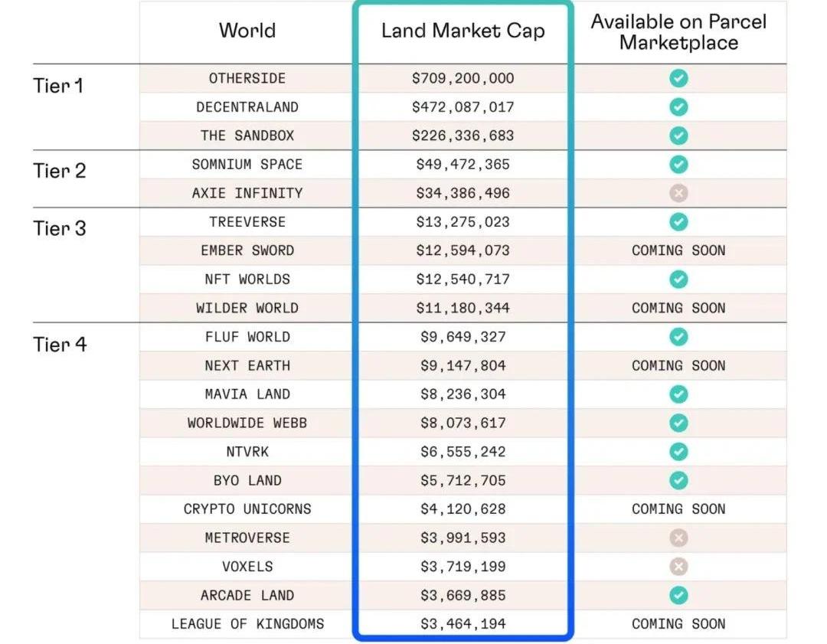
Task: Click the green checkmark for NFT WORLDS
Action: 678,280
